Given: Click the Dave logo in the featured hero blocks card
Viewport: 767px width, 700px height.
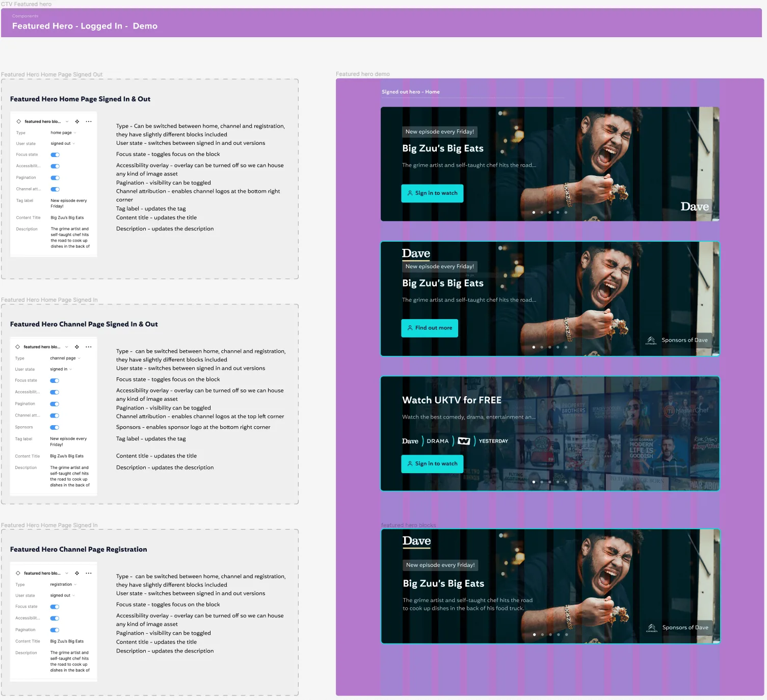Looking at the screenshot, I should pyautogui.click(x=416, y=541).
